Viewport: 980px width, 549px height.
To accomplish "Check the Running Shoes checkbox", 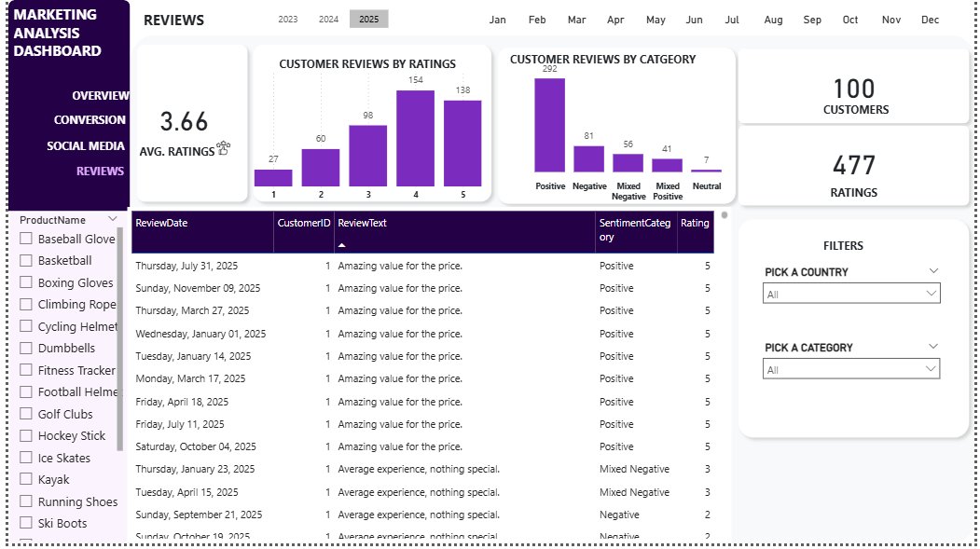I will [x=24, y=501].
